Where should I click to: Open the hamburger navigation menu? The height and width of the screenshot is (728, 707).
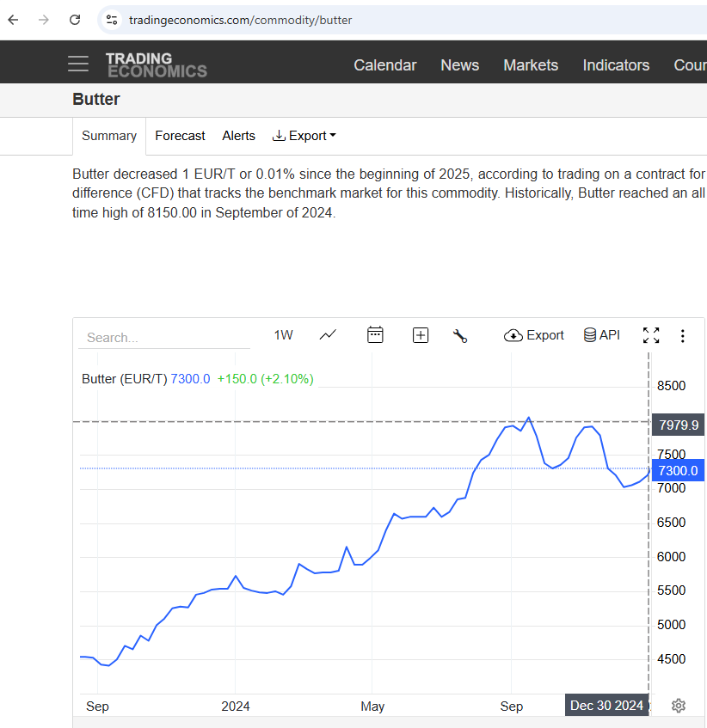pos(78,64)
